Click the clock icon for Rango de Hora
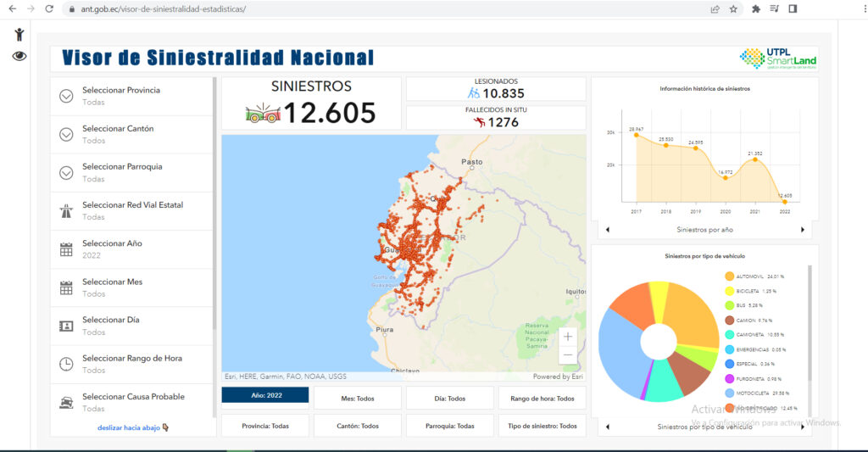868x452 pixels. pos(66,364)
